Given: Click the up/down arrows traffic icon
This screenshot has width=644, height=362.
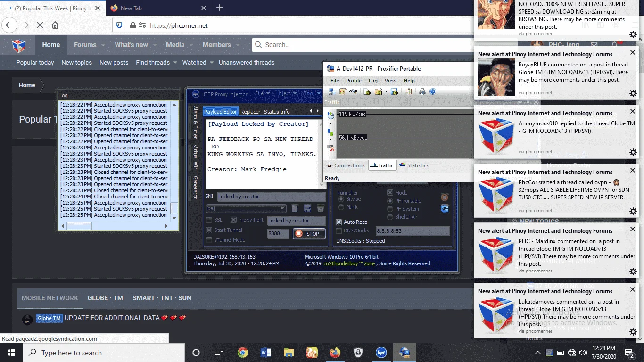Looking at the screenshot, I should pos(330,132).
